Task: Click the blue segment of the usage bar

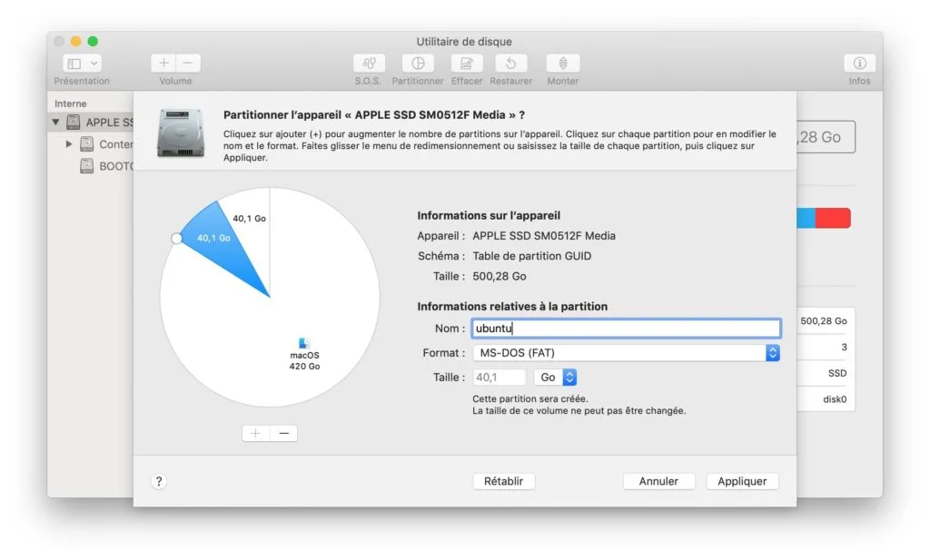Action: [806, 218]
